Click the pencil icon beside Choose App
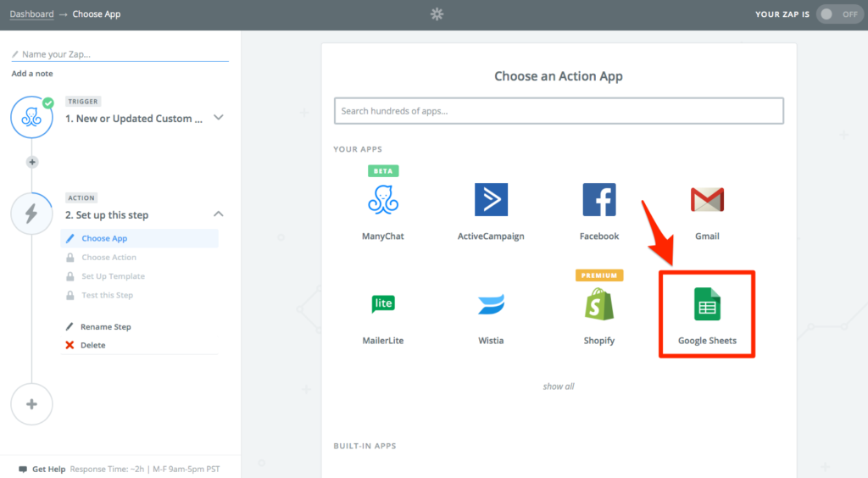 [70, 238]
